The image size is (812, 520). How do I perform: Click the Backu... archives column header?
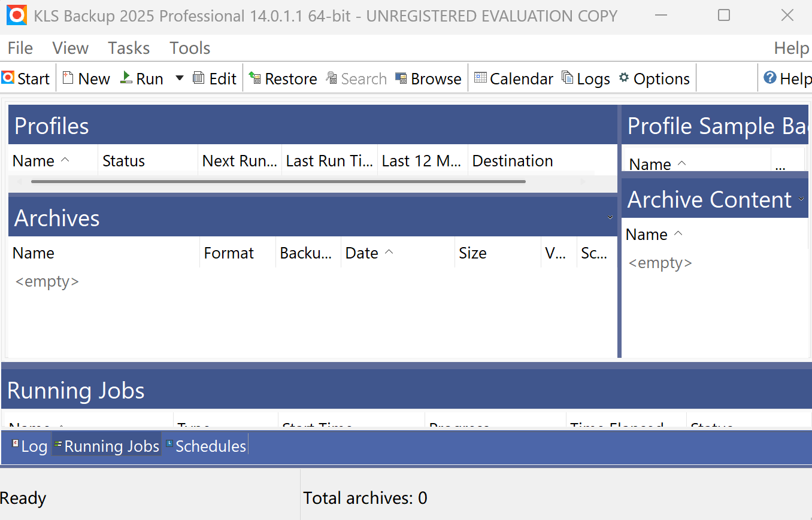308,253
